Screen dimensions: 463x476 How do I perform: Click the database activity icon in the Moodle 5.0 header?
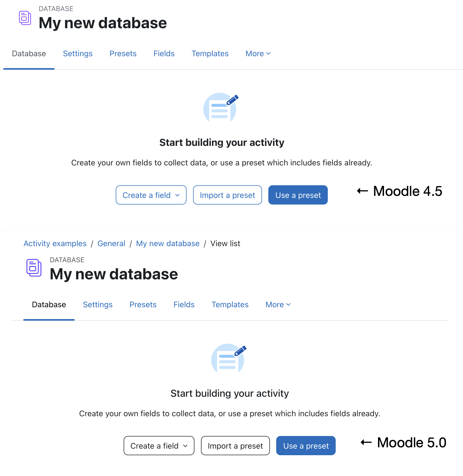click(x=34, y=268)
